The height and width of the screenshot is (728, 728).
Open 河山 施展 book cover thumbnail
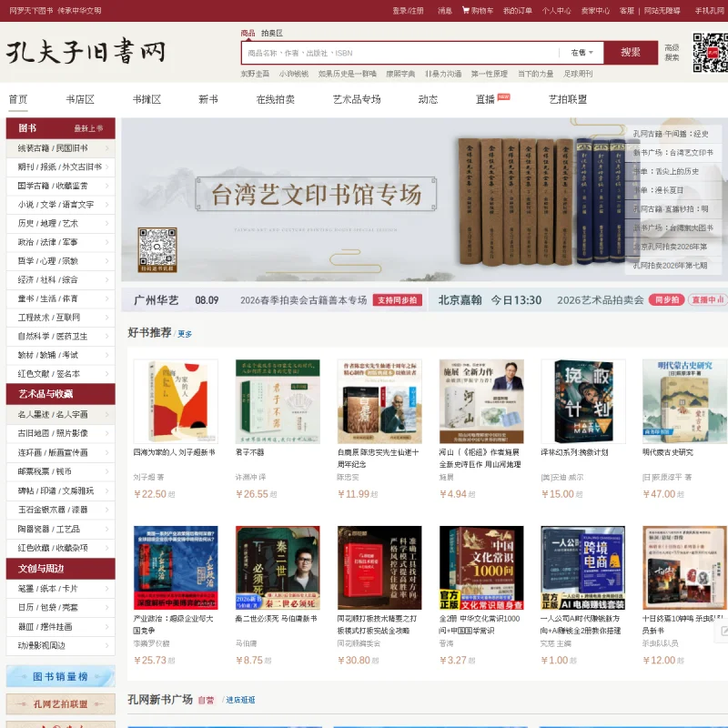(481, 401)
